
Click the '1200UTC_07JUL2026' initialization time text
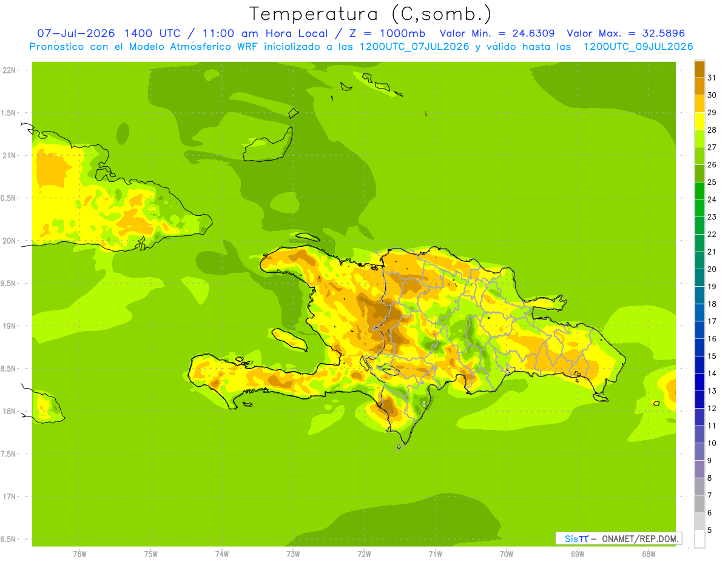pos(415,47)
